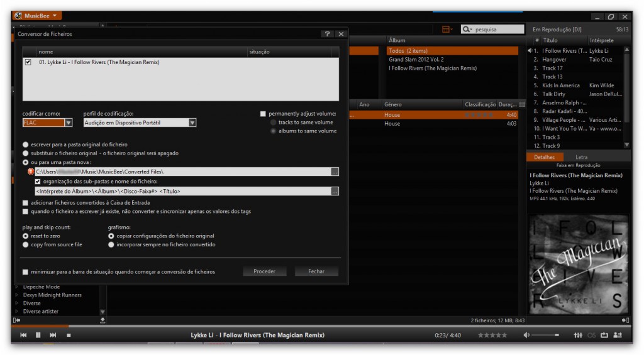Uncheck the Lykke Li file checkbox
This screenshot has height=355, width=644.
tap(28, 62)
